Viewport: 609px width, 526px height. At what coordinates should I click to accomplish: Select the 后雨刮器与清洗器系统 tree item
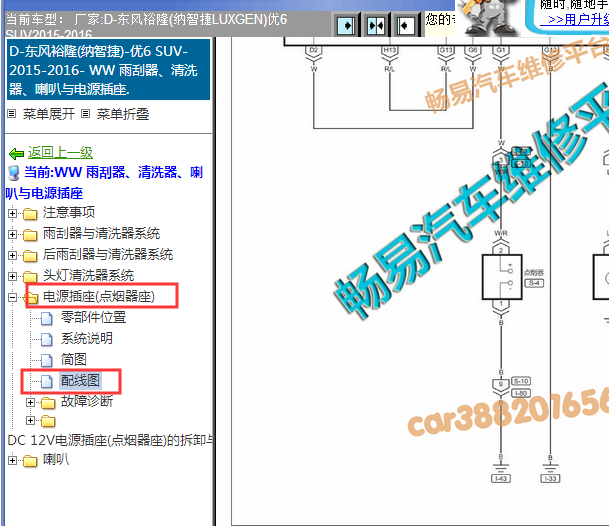pyautogui.click(x=108, y=254)
